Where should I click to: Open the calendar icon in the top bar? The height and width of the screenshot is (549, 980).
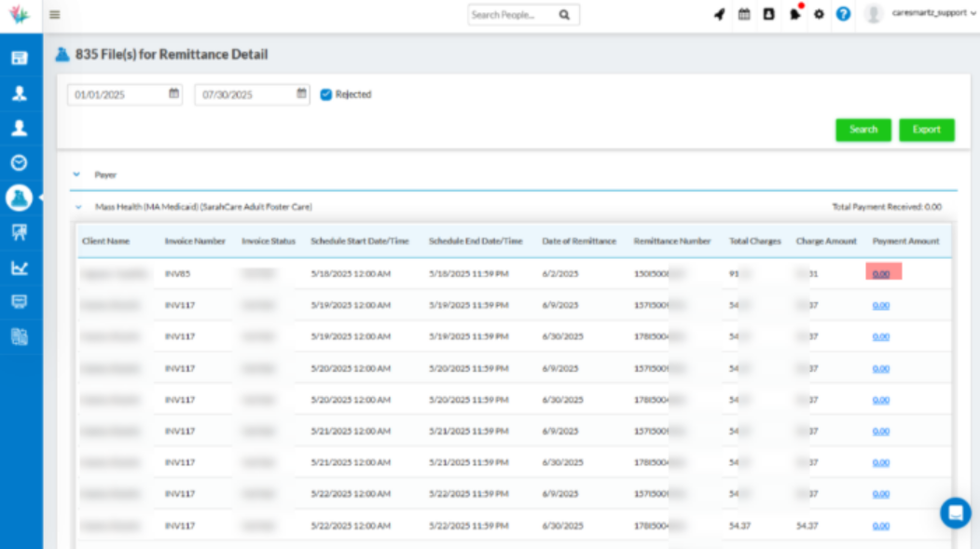pyautogui.click(x=743, y=15)
